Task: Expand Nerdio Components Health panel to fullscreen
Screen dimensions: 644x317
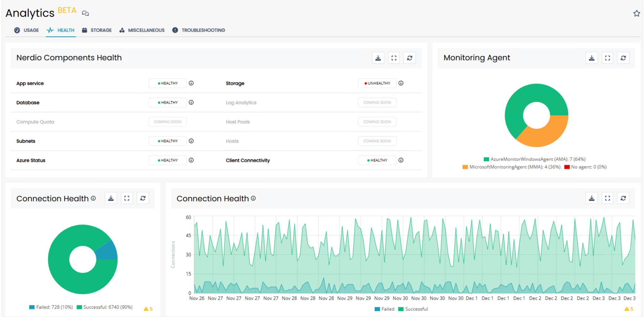Action: (x=394, y=58)
